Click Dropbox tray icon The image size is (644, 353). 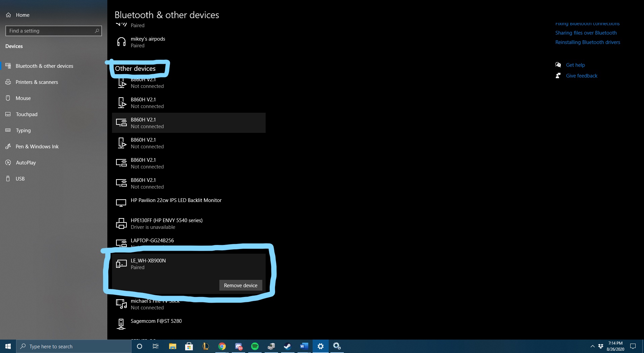coord(600,346)
